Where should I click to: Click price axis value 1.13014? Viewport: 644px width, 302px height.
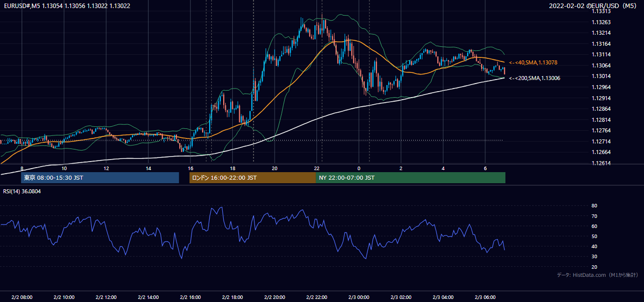(x=602, y=76)
